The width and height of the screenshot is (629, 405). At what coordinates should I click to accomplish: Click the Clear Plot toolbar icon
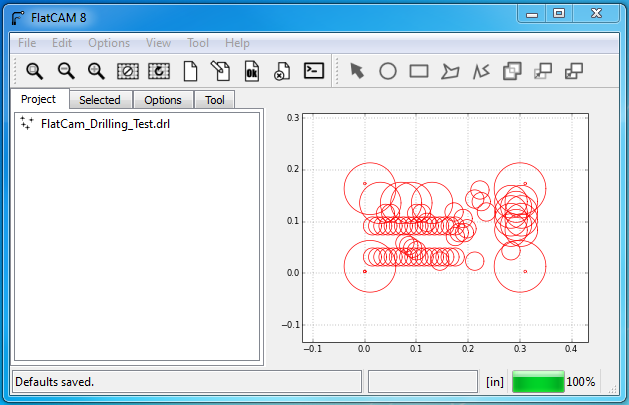(128, 71)
